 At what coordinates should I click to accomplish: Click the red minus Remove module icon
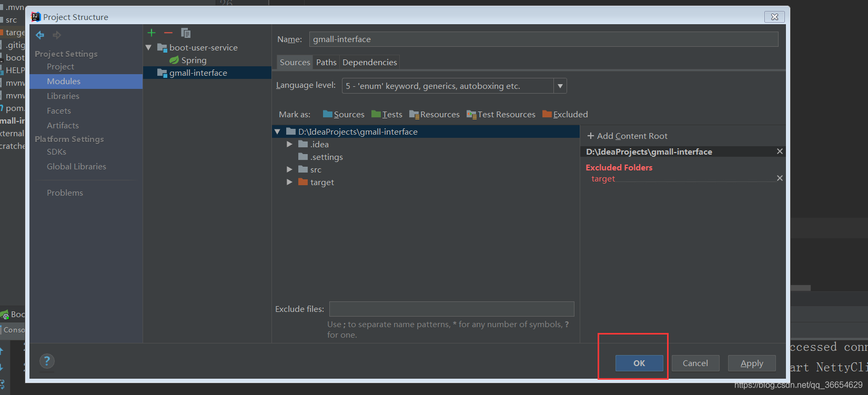[168, 33]
